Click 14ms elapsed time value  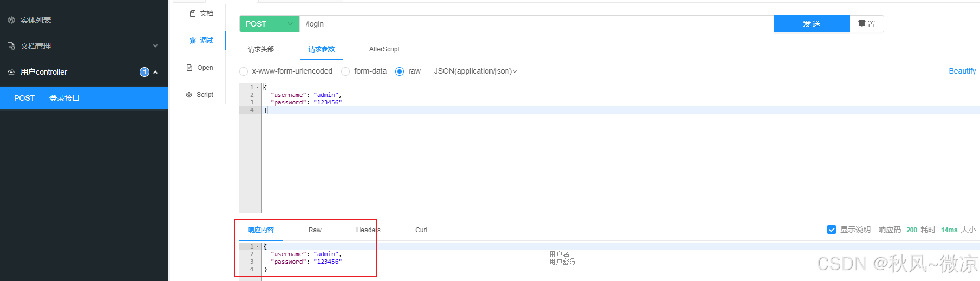pyautogui.click(x=949, y=230)
